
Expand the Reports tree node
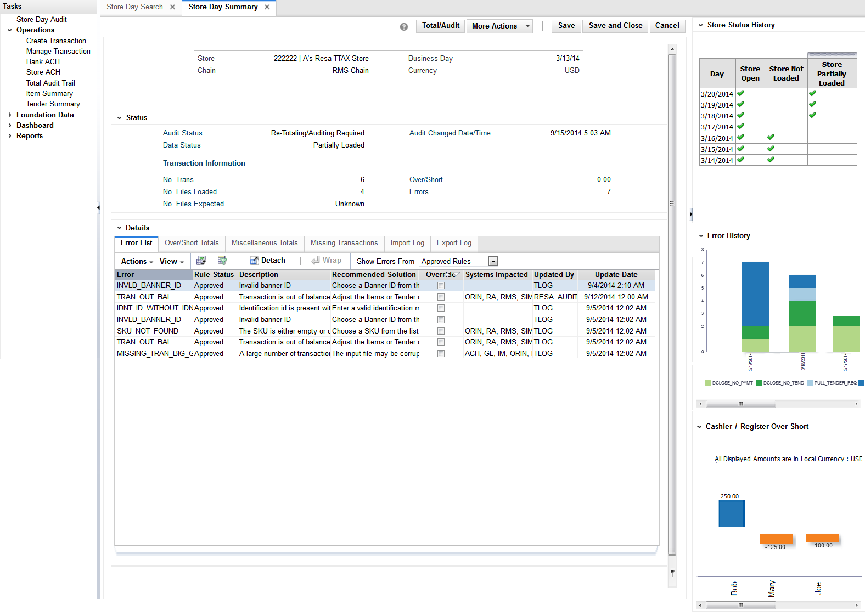[10, 136]
